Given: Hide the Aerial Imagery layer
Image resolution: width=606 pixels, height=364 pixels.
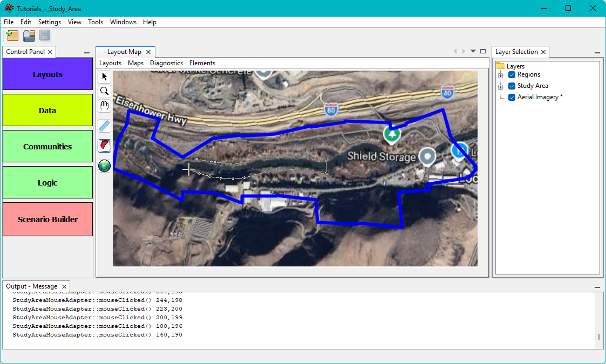Looking at the screenshot, I should (512, 97).
